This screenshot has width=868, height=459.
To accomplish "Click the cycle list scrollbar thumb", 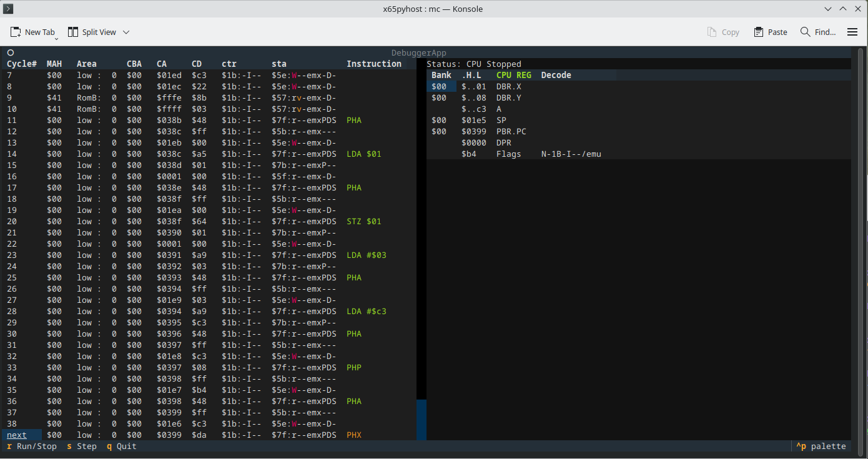I will (422, 420).
